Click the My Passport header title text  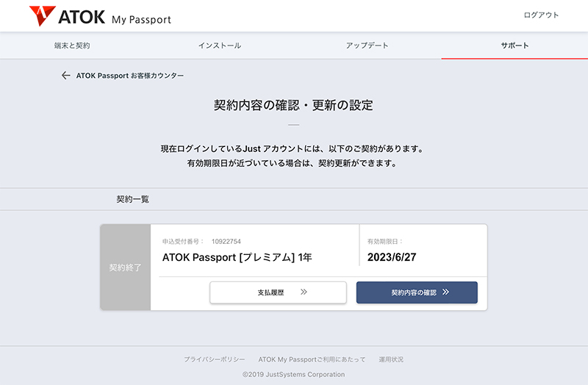click(141, 20)
